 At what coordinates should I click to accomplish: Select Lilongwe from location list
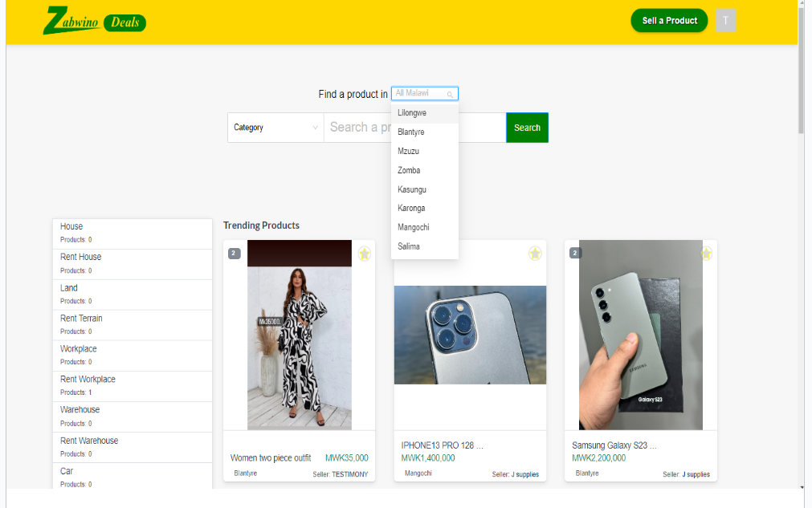425,113
